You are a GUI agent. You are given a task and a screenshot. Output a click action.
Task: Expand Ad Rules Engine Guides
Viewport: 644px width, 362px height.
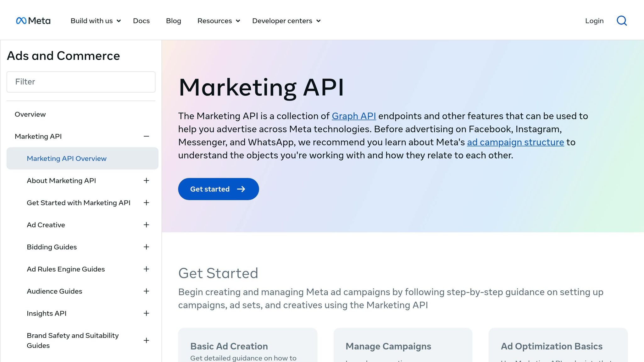(x=146, y=269)
